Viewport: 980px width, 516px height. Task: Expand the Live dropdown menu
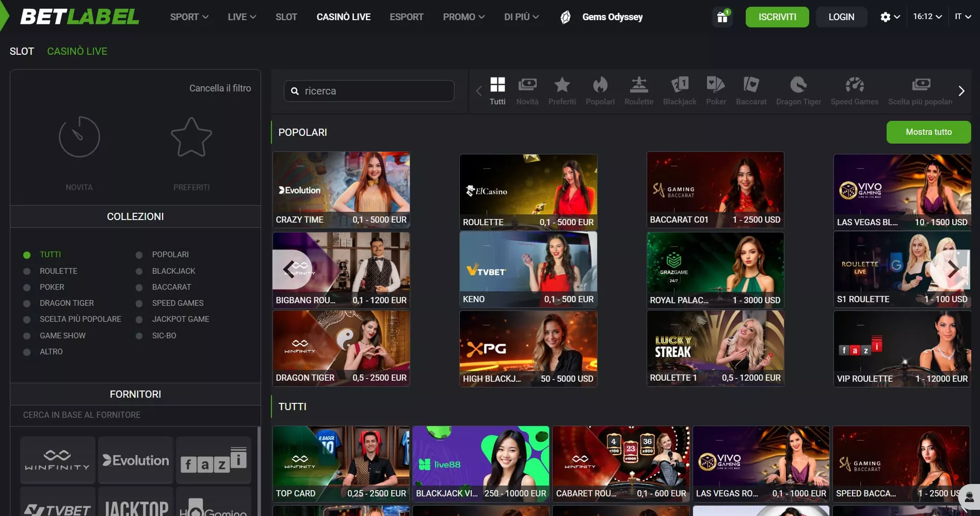[x=242, y=17]
